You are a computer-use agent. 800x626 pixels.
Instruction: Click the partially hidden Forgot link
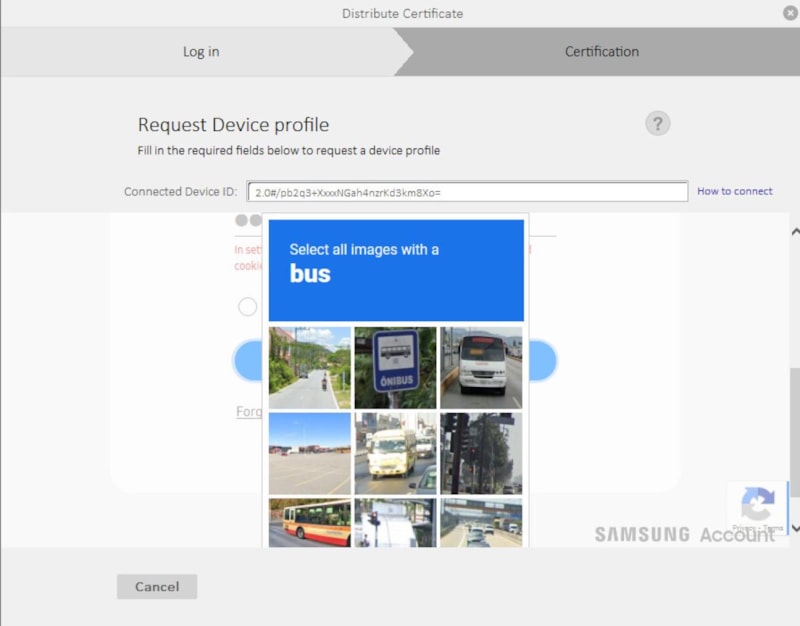(248, 411)
